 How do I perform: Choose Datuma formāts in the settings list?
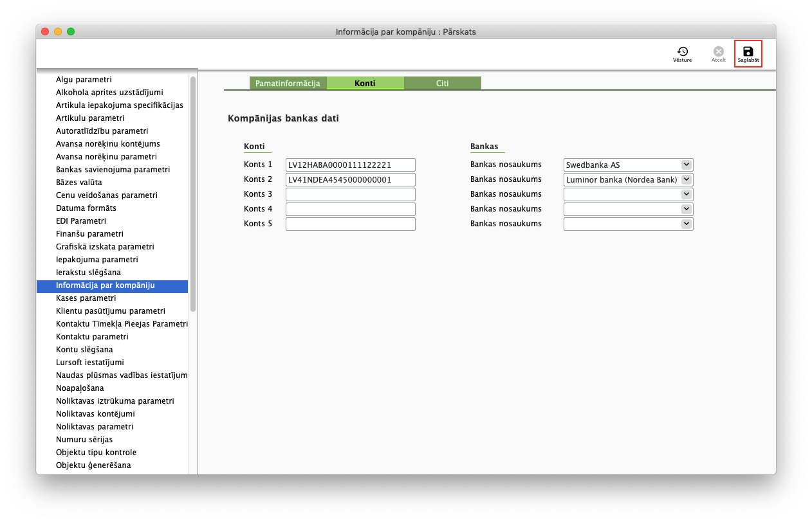click(x=86, y=208)
